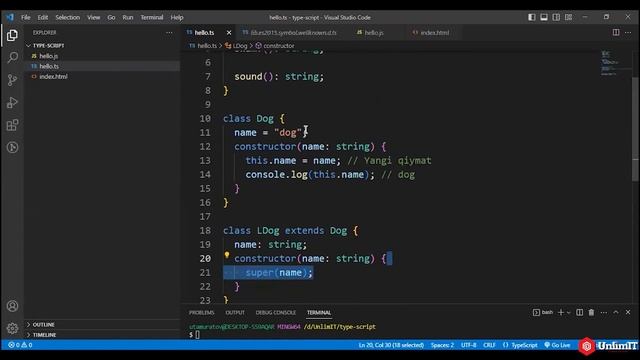Open the clock-like activity bar icon

(x=12, y=147)
